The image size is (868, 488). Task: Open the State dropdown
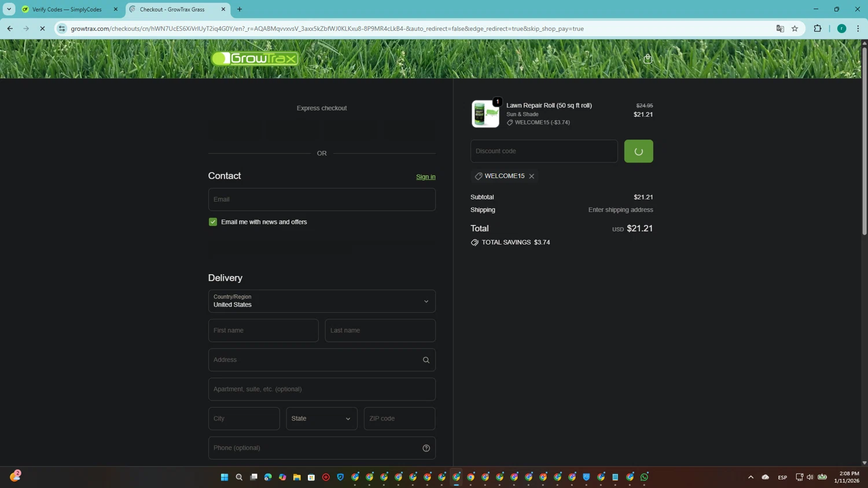tap(321, 419)
